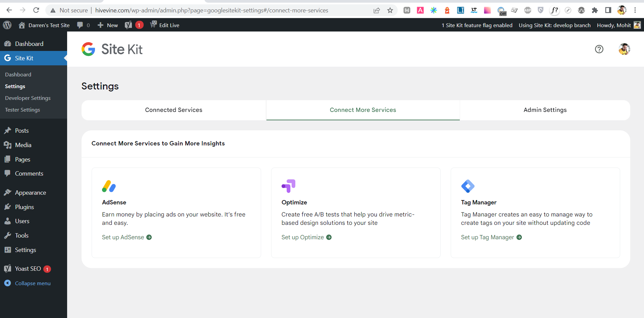644x318 pixels.
Task: Open the Developer Settings menu item
Action: pyautogui.click(x=28, y=98)
